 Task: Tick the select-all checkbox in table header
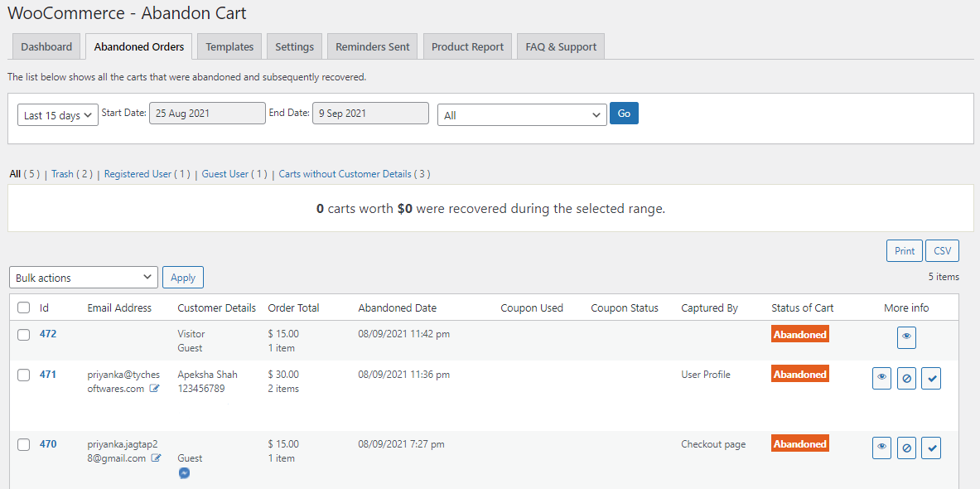coord(23,307)
